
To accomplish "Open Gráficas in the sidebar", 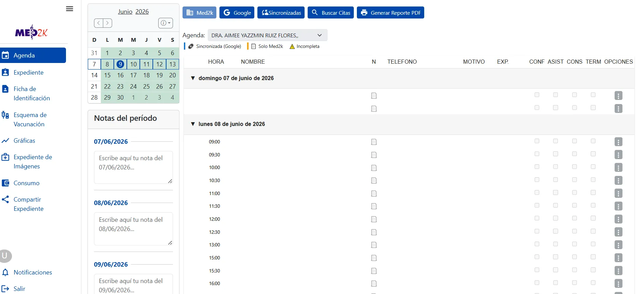I will tap(24, 141).
